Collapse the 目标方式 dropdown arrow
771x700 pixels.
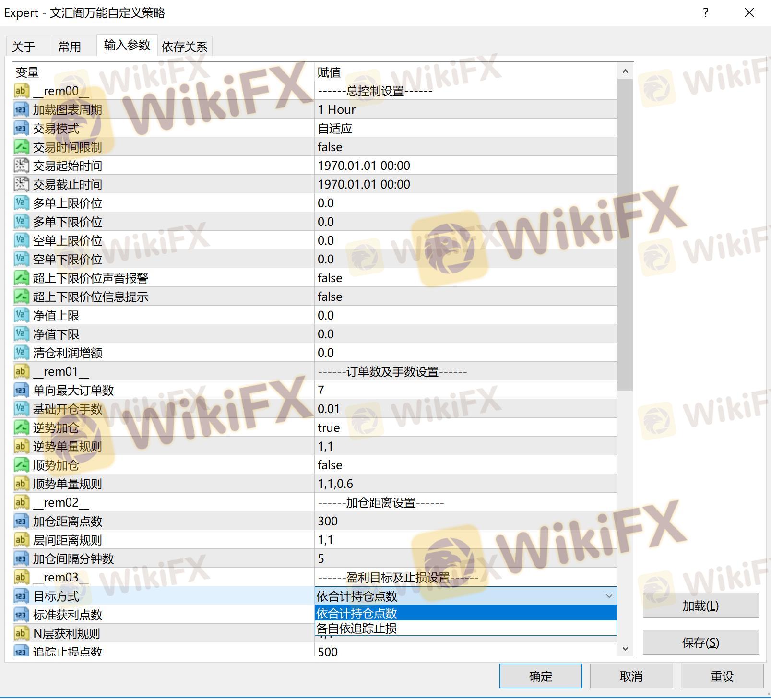pyautogui.click(x=608, y=596)
